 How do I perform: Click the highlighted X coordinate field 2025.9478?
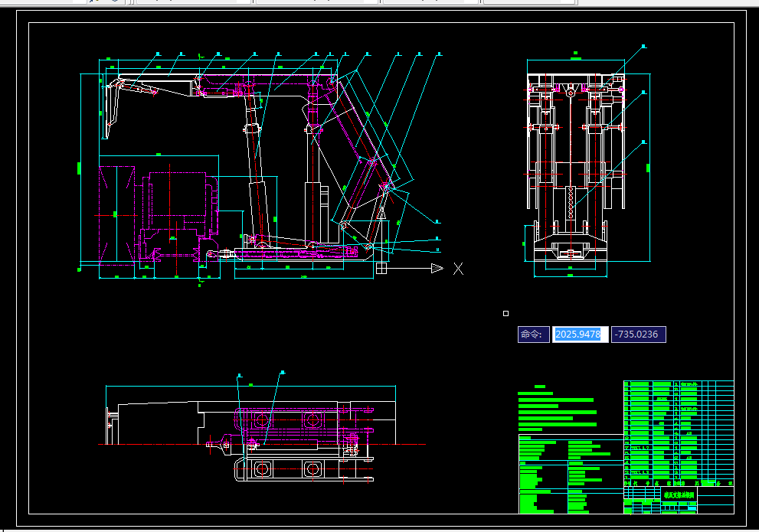pos(580,335)
